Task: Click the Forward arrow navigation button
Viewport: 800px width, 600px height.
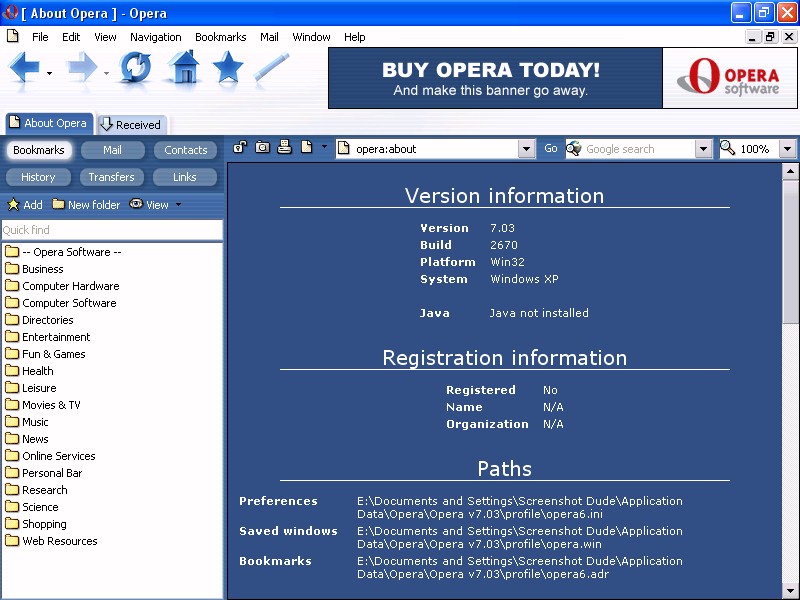Action: 82,68
